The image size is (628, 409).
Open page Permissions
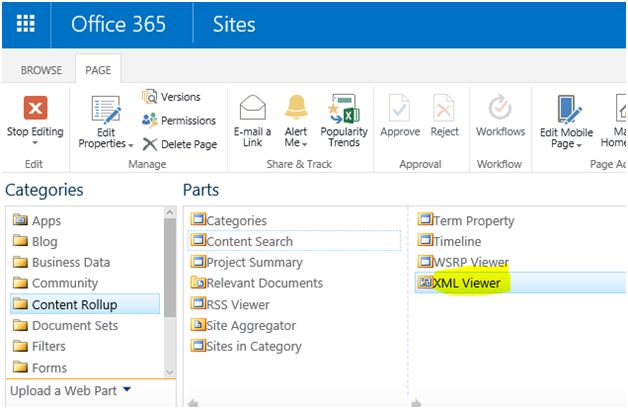tap(179, 120)
